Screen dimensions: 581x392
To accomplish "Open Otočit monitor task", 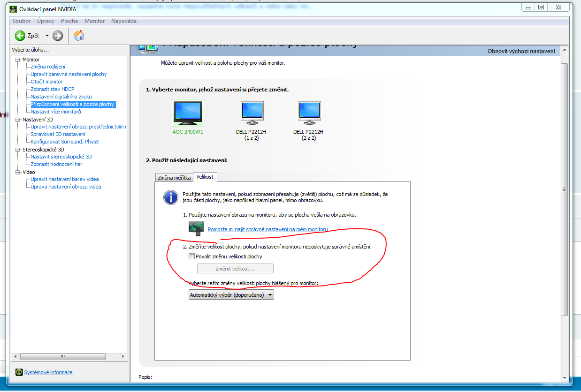I will point(46,82).
